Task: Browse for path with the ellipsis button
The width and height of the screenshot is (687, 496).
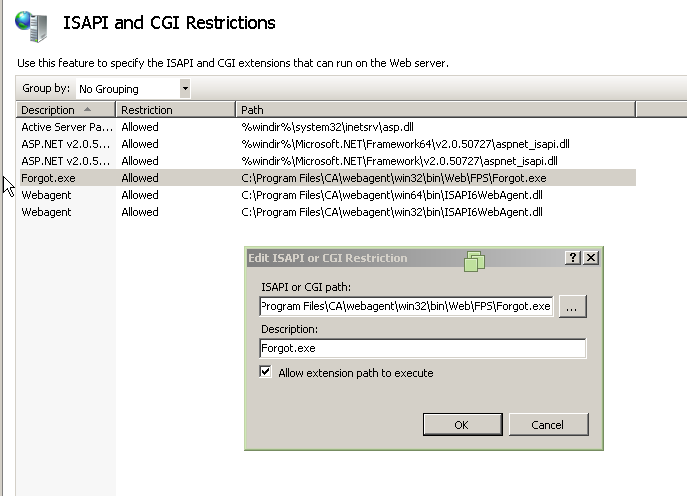Action: point(572,307)
